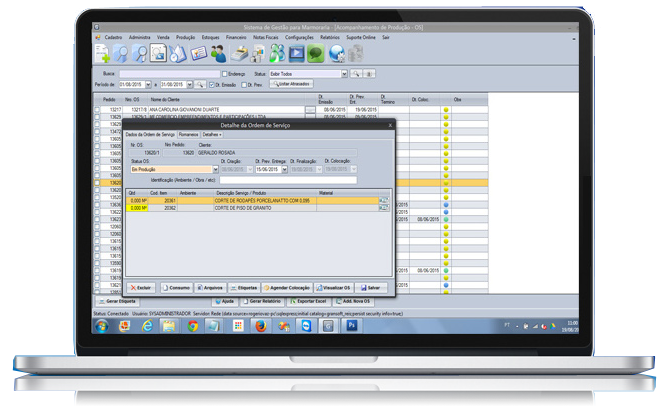Launch Chrome from the taskbar
The image size is (668, 409).
[193, 325]
